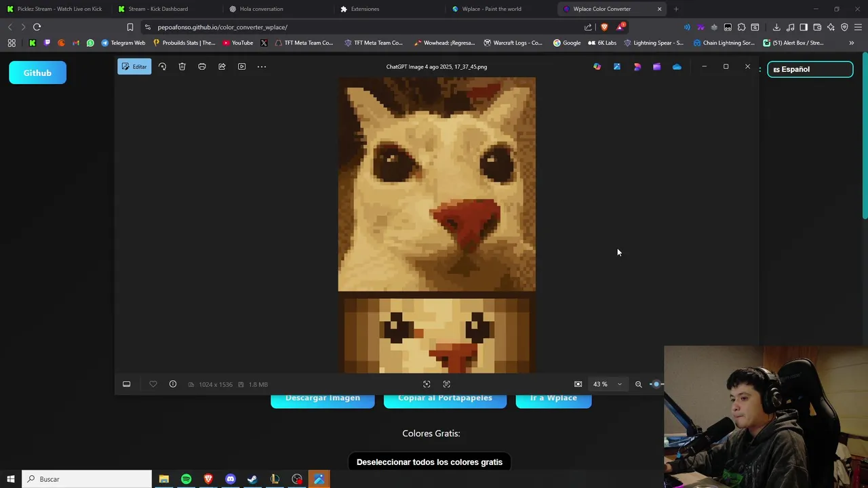Open browser extensions puzzle icon
Image resolution: width=868 pixels, height=488 pixels.
(x=741, y=27)
